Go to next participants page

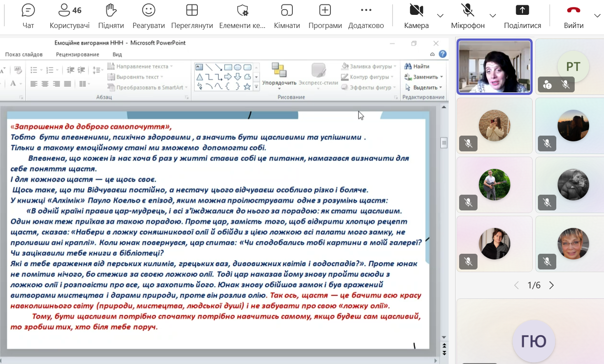(x=551, y=285)
